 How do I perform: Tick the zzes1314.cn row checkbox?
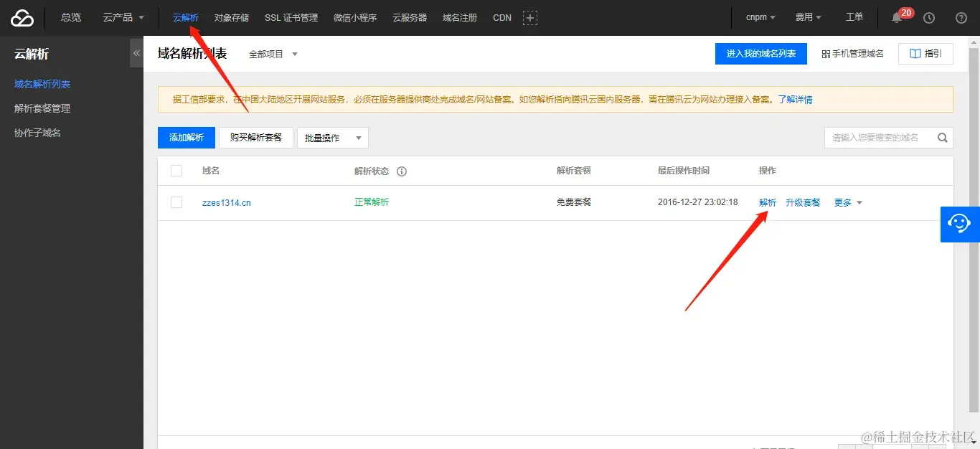click(176, 202)
